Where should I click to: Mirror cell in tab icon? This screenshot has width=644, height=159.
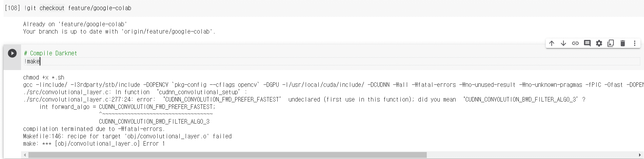[611, 43]
